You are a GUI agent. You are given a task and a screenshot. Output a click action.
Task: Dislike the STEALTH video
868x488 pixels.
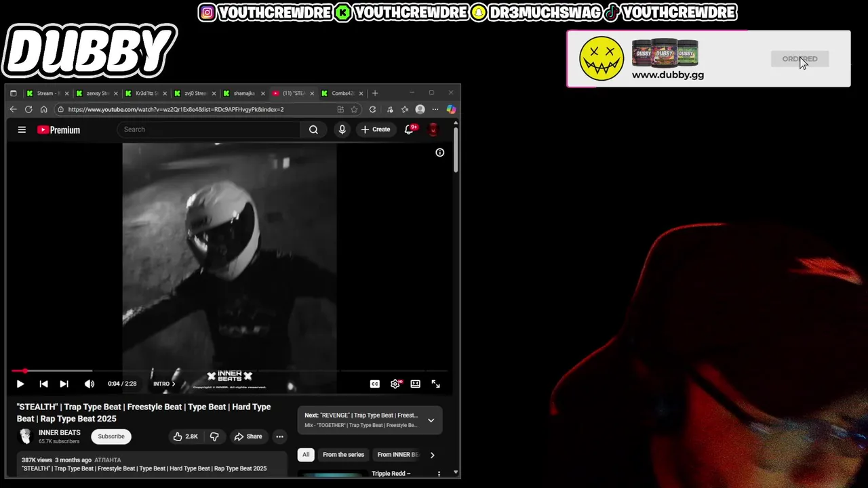214,436
